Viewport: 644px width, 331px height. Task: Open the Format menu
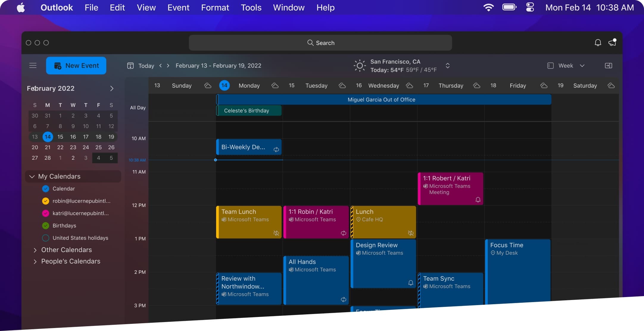215,7
